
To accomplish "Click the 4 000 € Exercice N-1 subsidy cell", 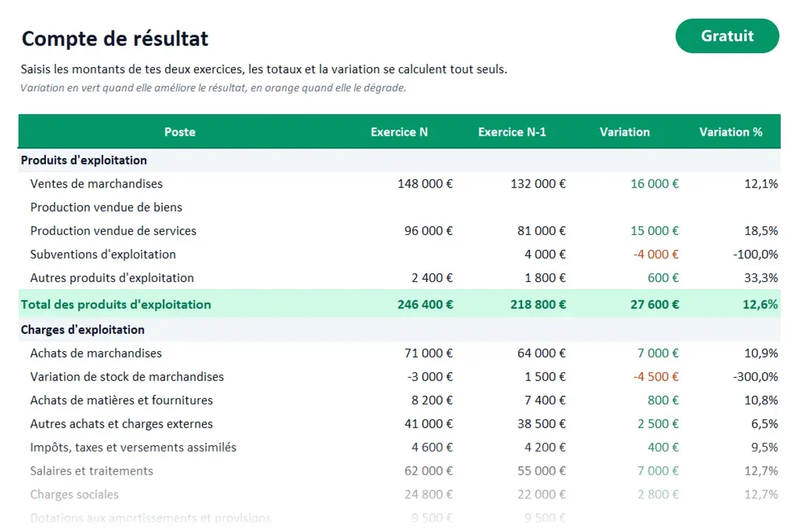I will pos(545,254).
